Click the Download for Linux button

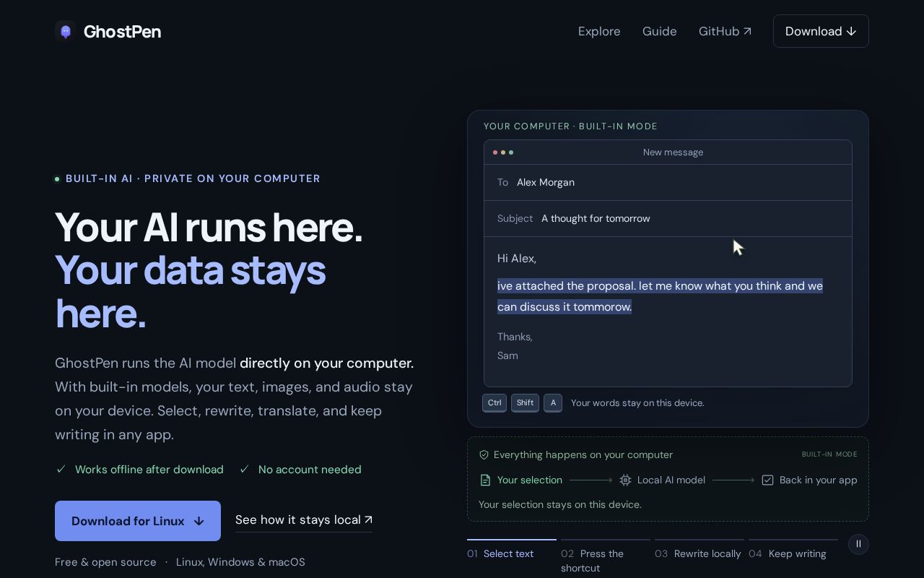point(138,521)
